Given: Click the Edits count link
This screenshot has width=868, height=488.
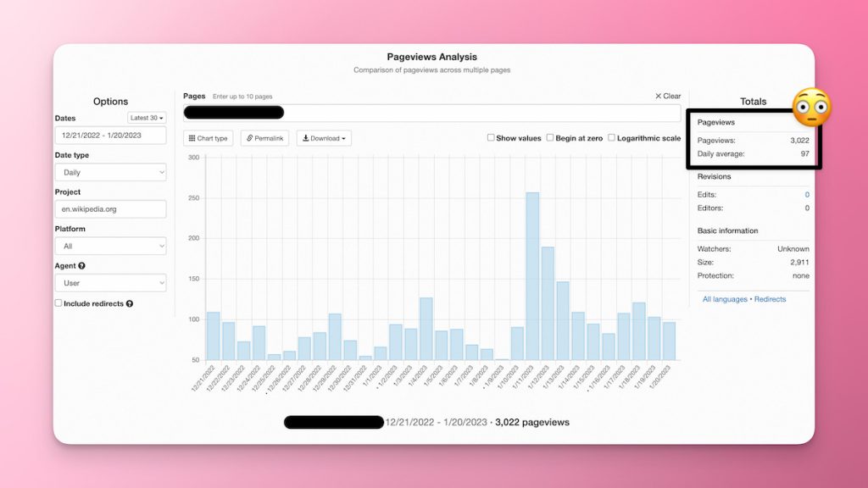Looking at the screenshot, I should click(x=806, y=195).
